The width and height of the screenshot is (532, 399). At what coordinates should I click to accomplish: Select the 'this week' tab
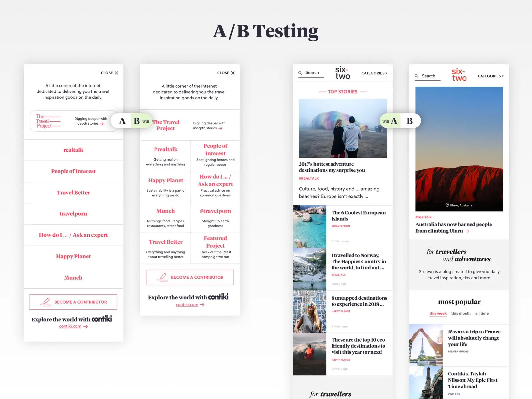[438, 313]
